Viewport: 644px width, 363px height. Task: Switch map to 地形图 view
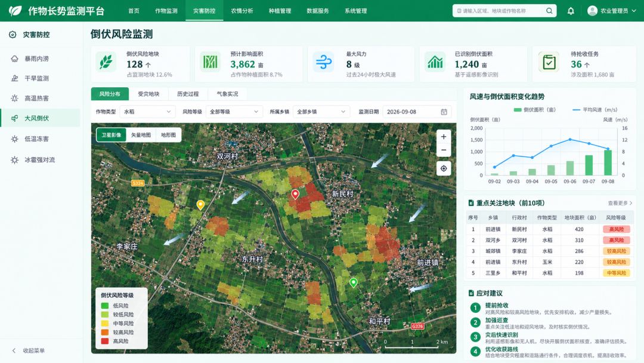168,135
